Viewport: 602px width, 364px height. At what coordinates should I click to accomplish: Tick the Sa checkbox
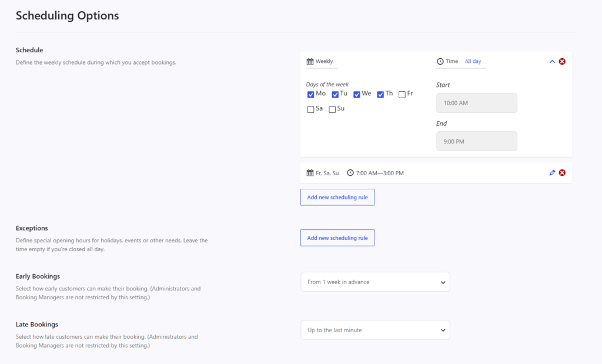coord(310,109)
